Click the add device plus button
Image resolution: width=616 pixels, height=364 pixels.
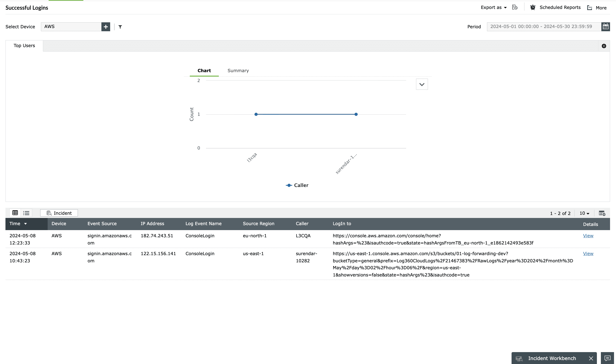tap(106, 27)
